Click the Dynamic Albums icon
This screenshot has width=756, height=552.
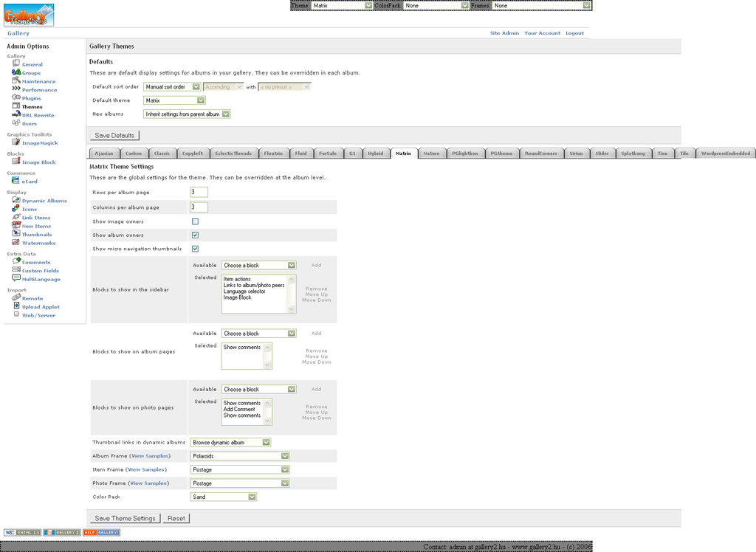(x=16, y=200)
